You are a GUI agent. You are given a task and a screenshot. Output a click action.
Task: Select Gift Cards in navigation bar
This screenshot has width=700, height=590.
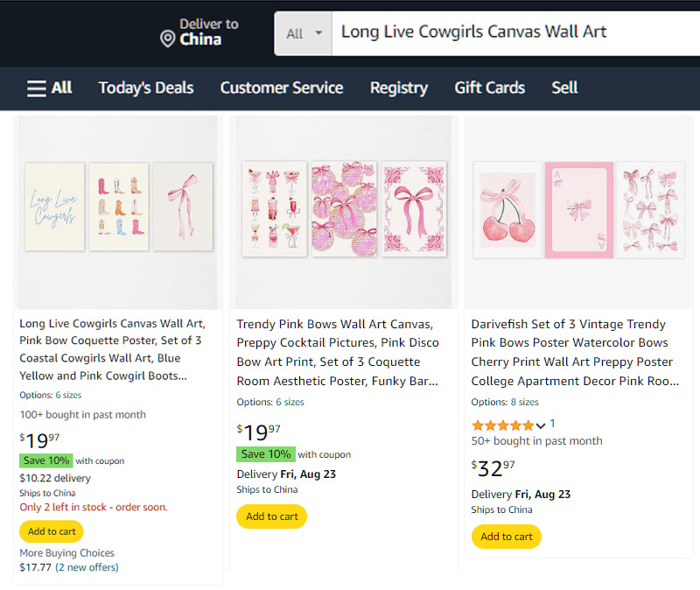pyautogui.click(x=490, y=88)
